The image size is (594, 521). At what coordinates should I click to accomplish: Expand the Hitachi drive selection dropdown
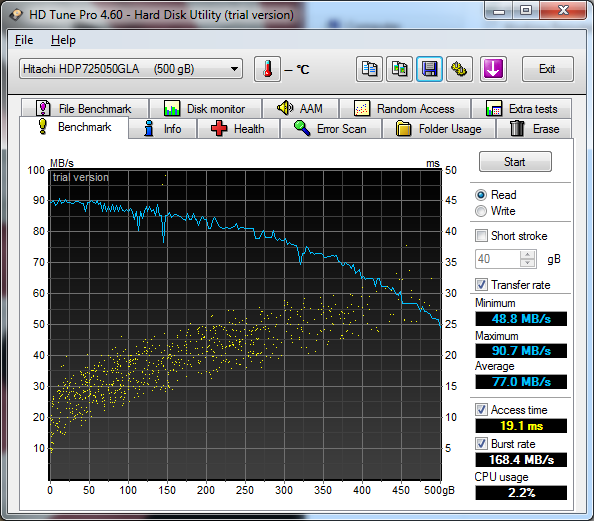(131, 69)
